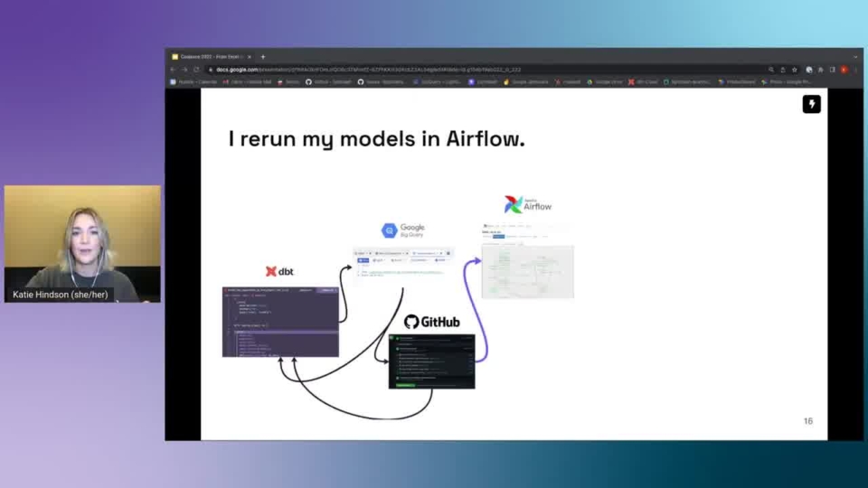
Task: Reload the Google Slides page
Action: pyautogui.click(x=196, y=70)
